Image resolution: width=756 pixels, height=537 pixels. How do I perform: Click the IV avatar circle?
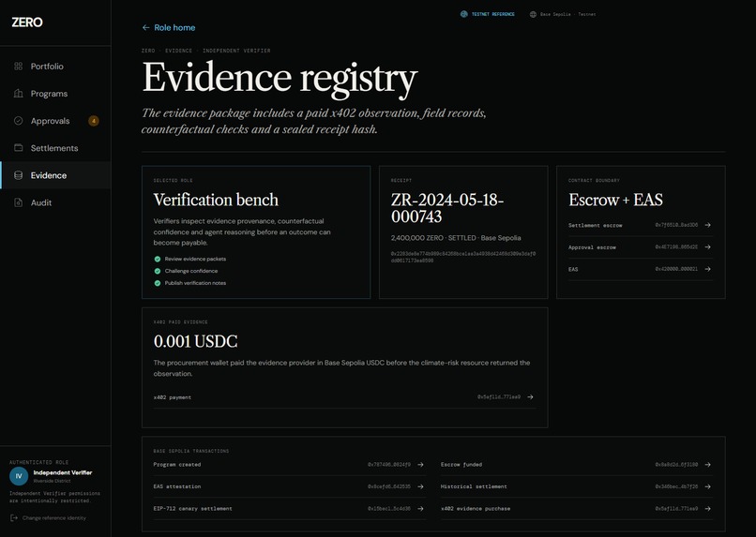click(19, 476)
